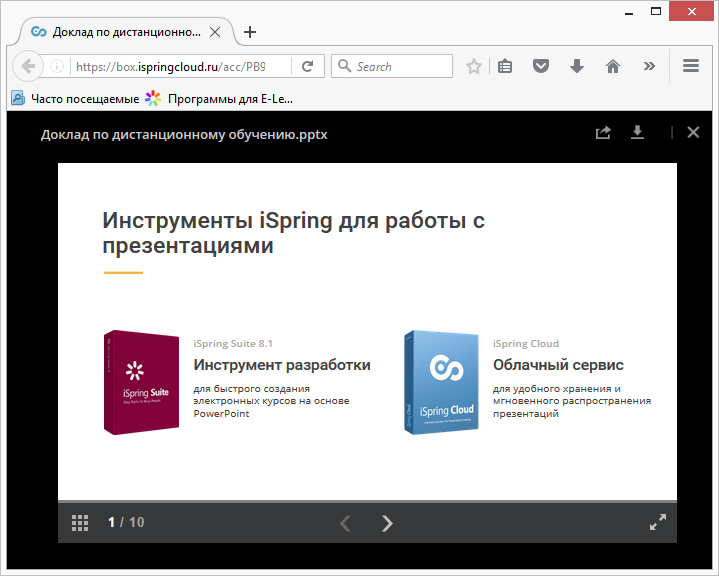719x576 pixels.
Task: Open the browser downloads panel
Action: (577, 66)
